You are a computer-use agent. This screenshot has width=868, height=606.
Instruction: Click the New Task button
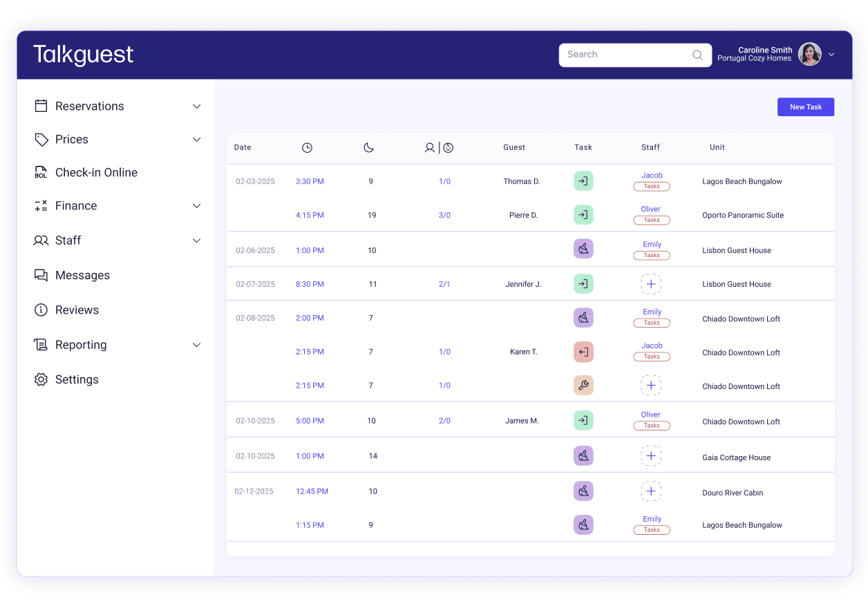805,106
